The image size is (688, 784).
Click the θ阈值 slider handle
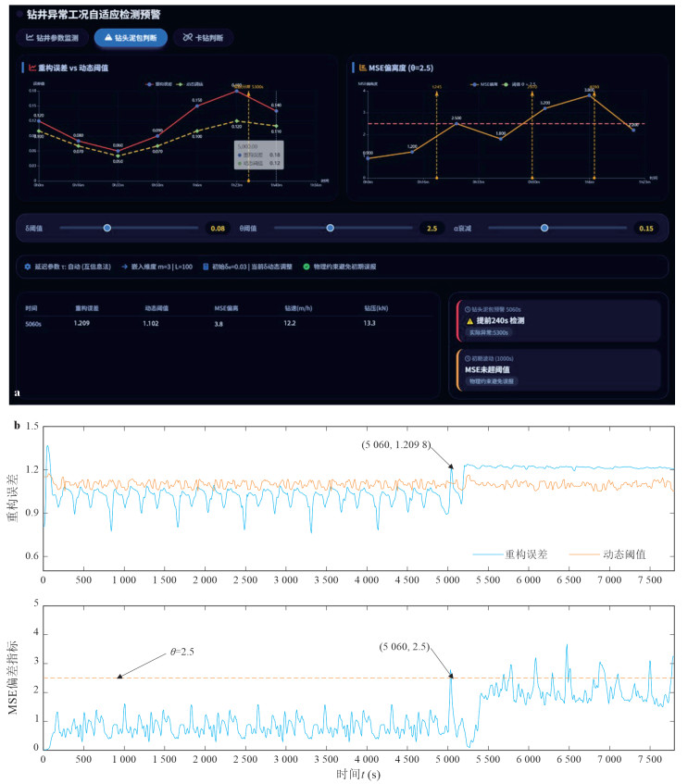click(331, 228)
